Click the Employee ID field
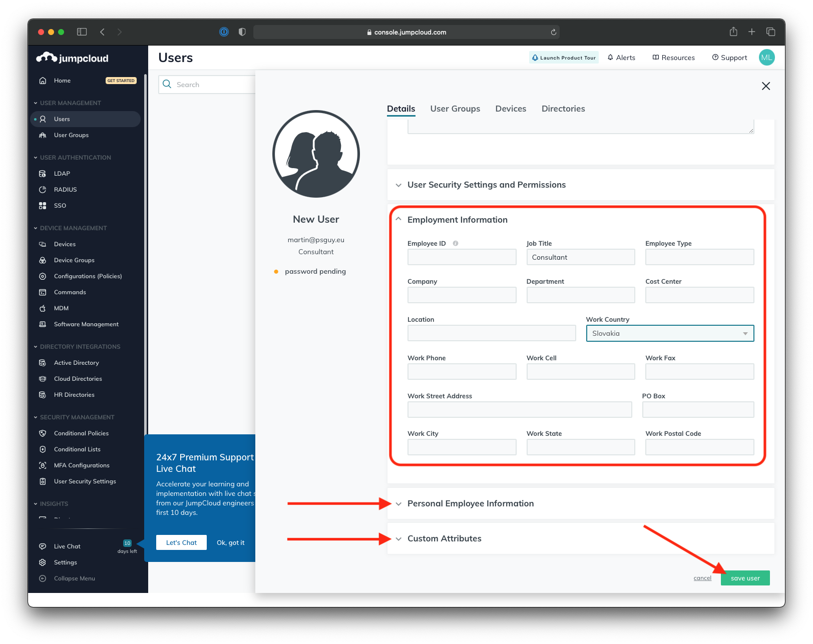 [462, 257]
